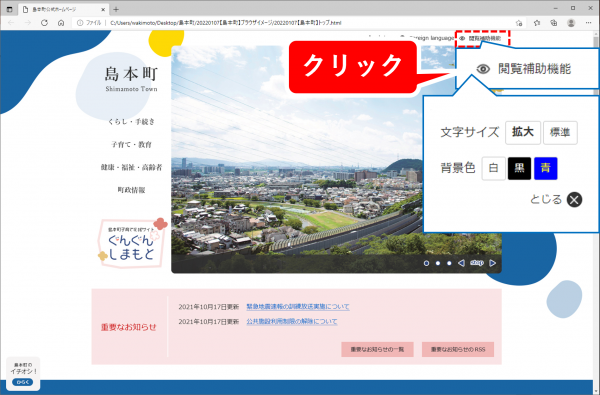Open the collections icon in toolbar
Screen dimensions: 600x395
click(554, 23)
